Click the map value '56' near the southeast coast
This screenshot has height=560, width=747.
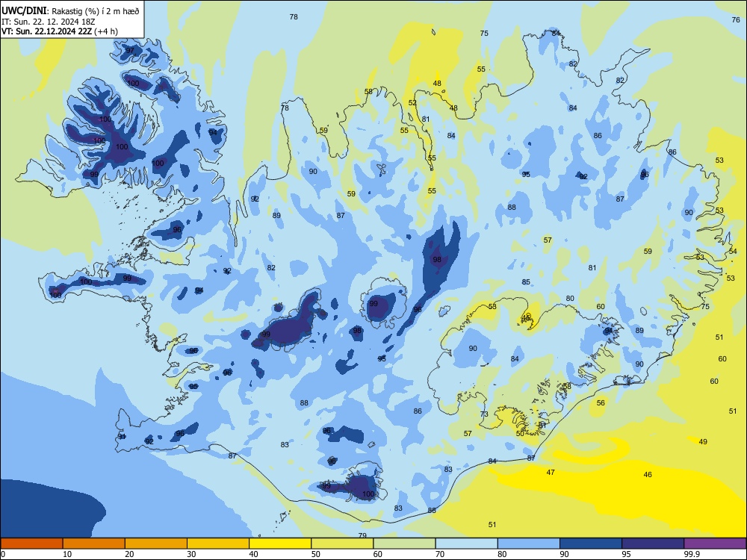click(601, 403)
